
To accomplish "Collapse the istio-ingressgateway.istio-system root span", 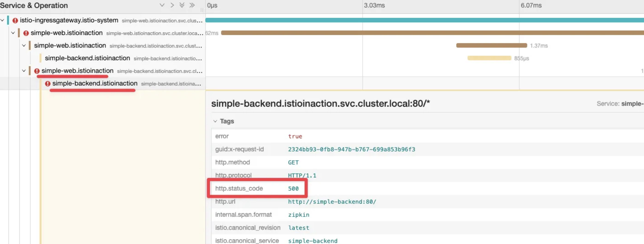I will [2, 20].
